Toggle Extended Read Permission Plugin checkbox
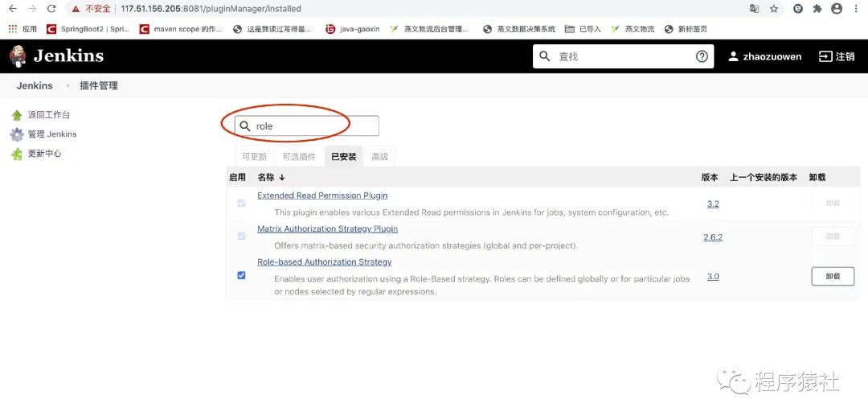This screenshot has width=868, height=420. tap(241, 204)
